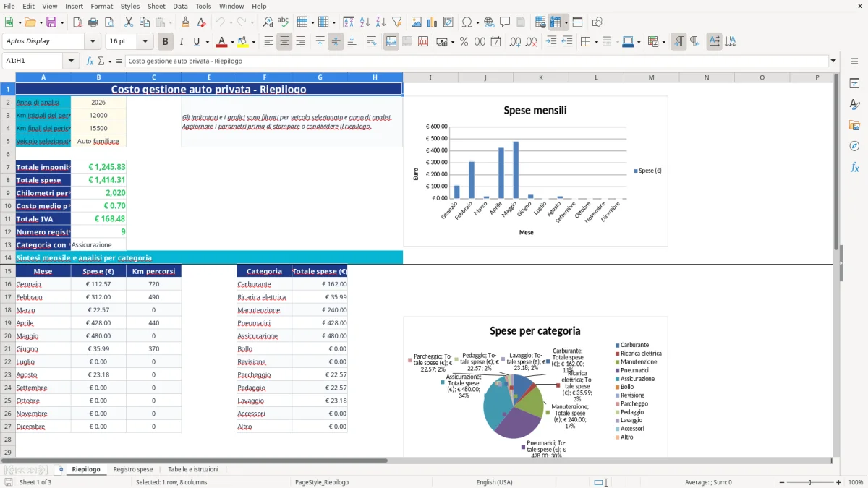Open the Styles menu
Viewport: 868px width, 488px height.
pyautogui.click(x=130, y=6)
